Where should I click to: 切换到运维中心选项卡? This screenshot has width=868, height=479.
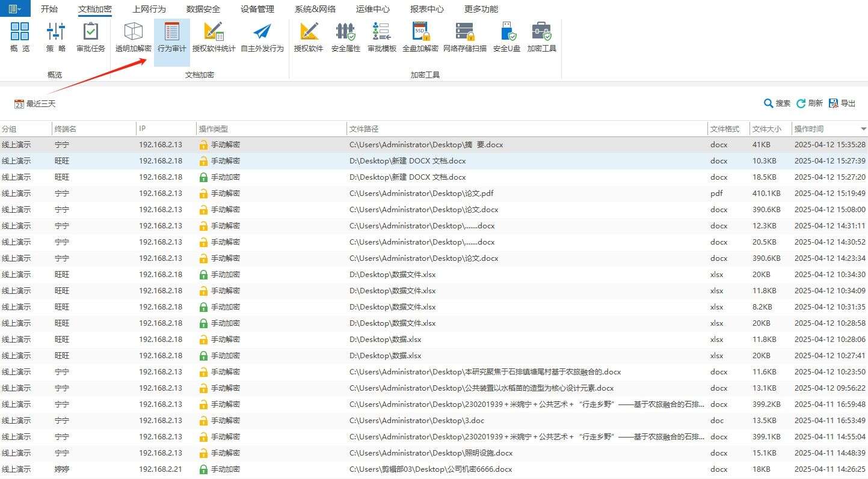pos(373,8)
